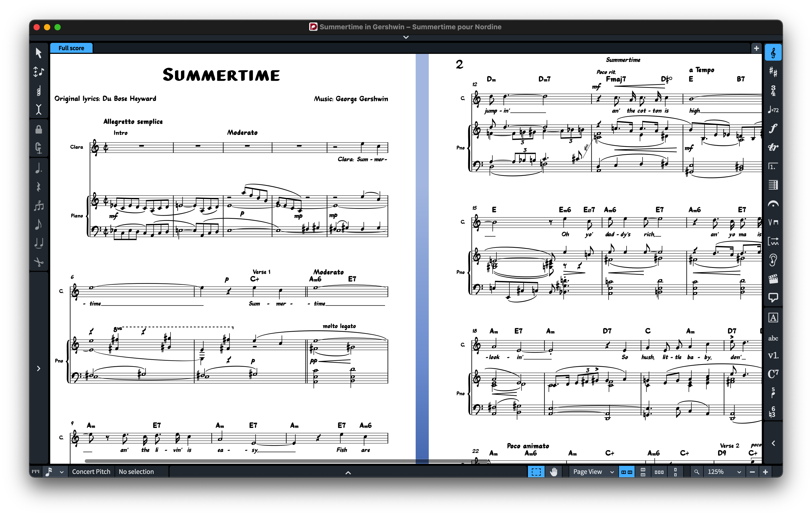The height and width of the screenshot is (516, 812).
Task: Click the Fingering icon
Action: click(x=773, y=393)
